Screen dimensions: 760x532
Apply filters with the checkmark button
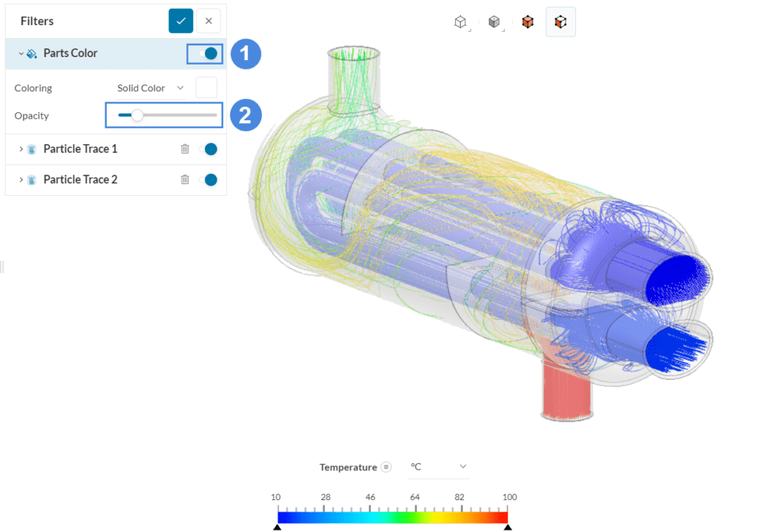pos(180,21)
